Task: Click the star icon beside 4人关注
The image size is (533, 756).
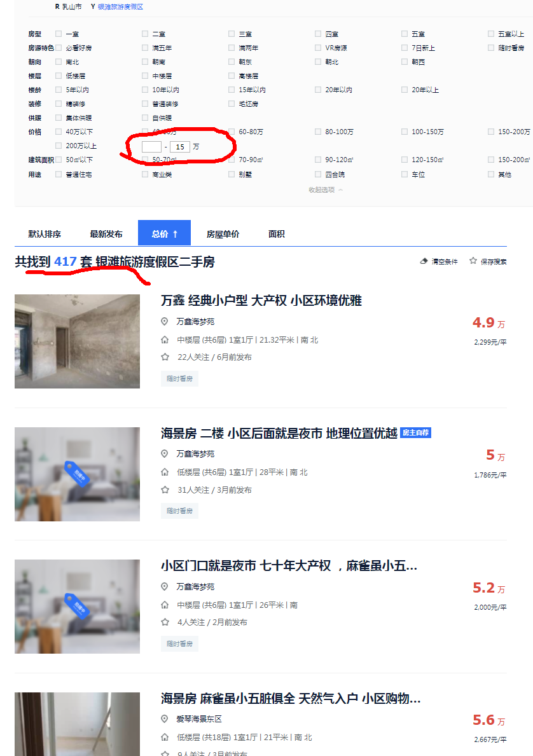Action: (165, 622)
